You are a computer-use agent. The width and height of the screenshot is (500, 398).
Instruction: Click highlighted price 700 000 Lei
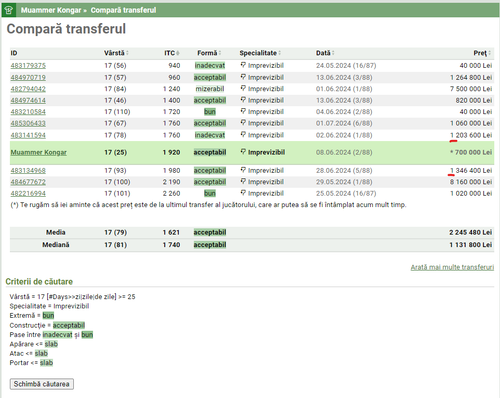tap(471, 152)
